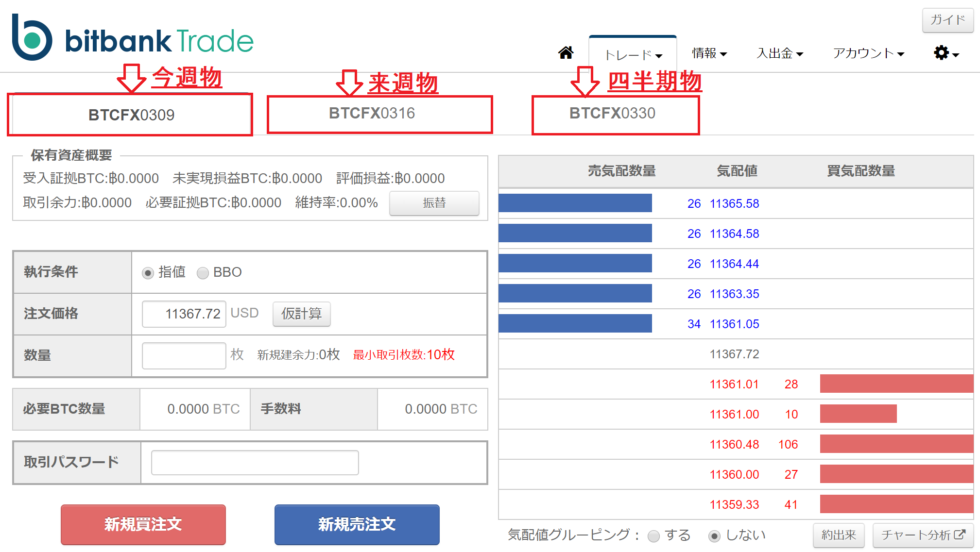Go to the home page icon
The image size is (980, 552).
(x=566, y=52)
